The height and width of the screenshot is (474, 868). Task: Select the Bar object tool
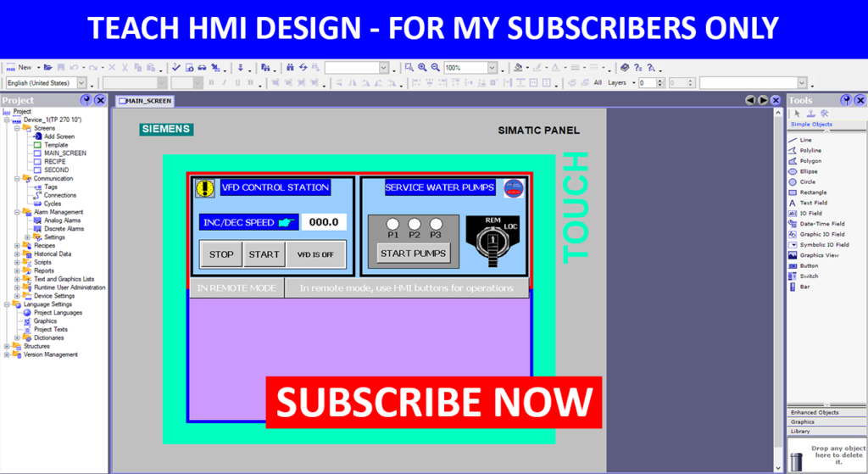(x=804, y=287)
